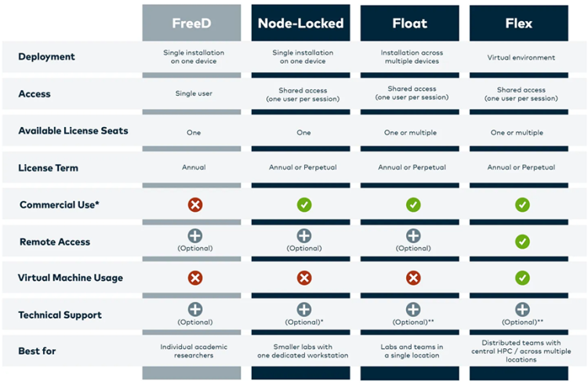Click the green checkmark for Node-Locked Commercial Use
Image resolution: width=588 pixels, height=386 pixels.
[304, 205]
